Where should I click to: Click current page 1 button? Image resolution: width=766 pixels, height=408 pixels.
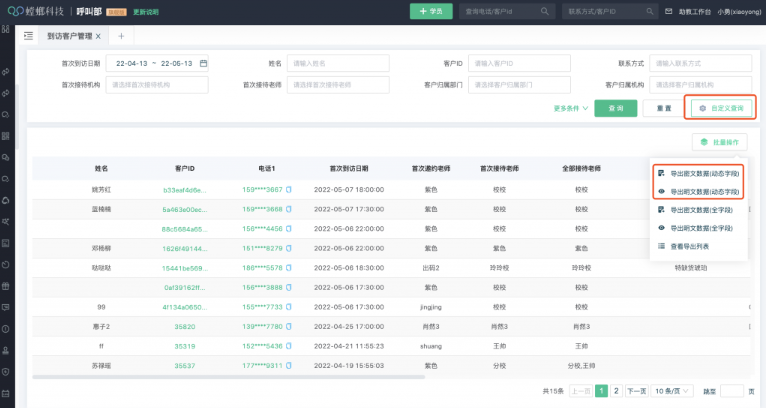(601, 391)
